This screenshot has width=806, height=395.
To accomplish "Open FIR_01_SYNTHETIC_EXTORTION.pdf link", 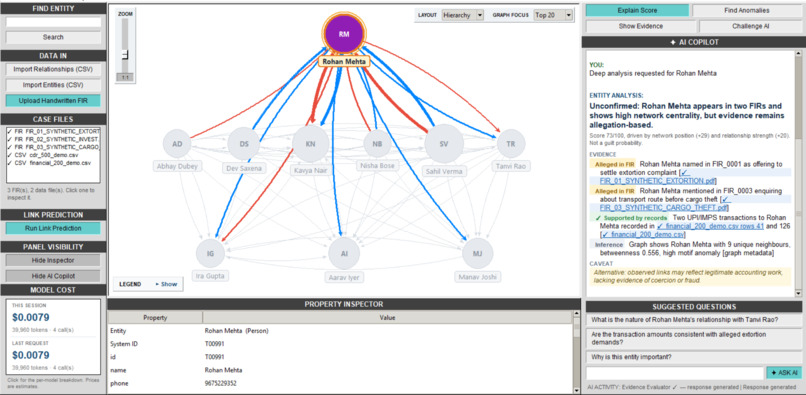I will (657, 181).
